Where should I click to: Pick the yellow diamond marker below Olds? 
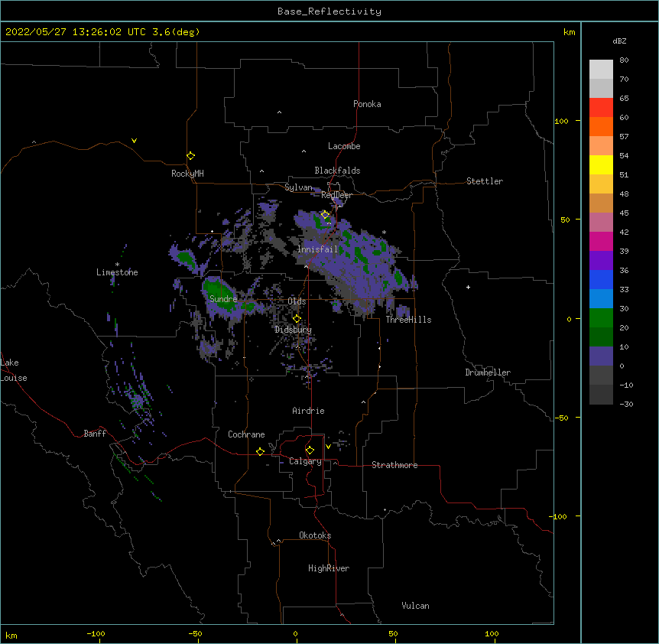click(297, 319)
